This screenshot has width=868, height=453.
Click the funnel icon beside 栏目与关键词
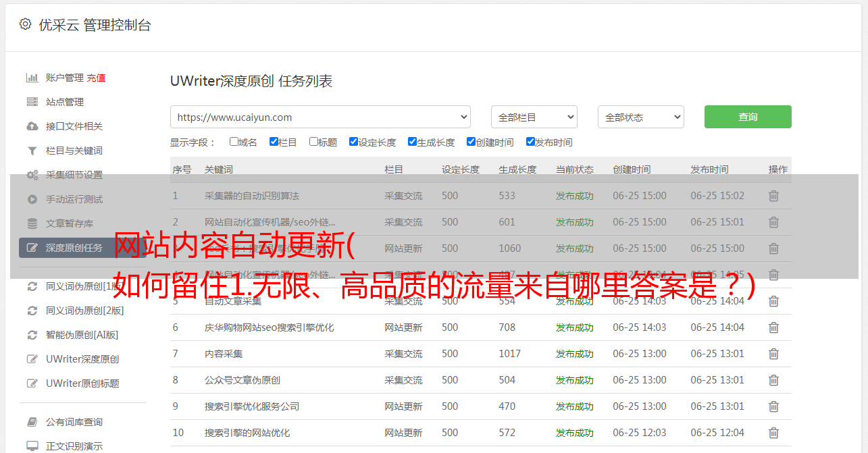tap(32, 151)
